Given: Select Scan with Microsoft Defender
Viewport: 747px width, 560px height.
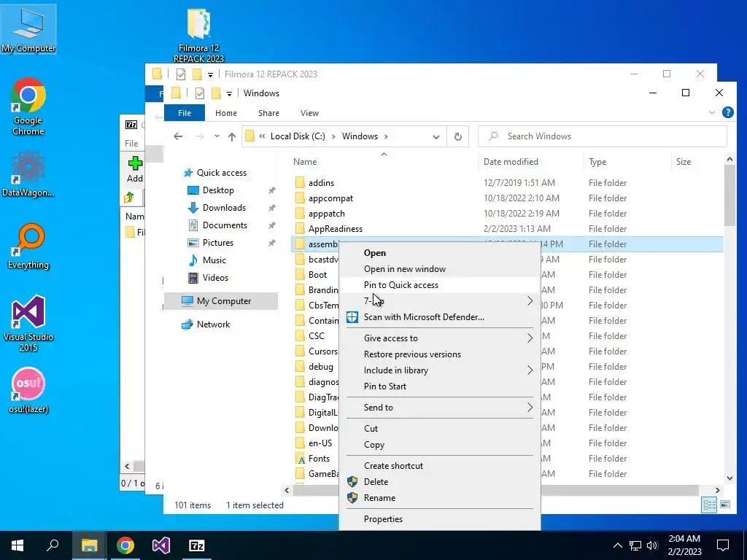Looking at the screenshot, I should [424, 317].
